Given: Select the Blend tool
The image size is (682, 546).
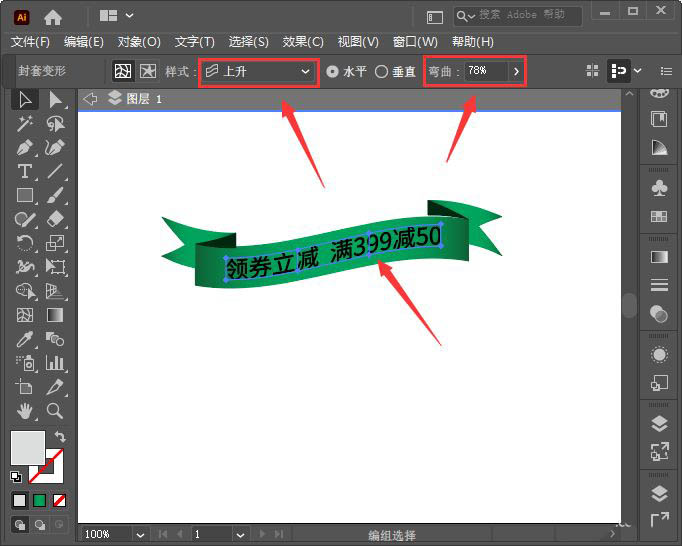Looking at the screenshot, I should [x=55, y=338].
